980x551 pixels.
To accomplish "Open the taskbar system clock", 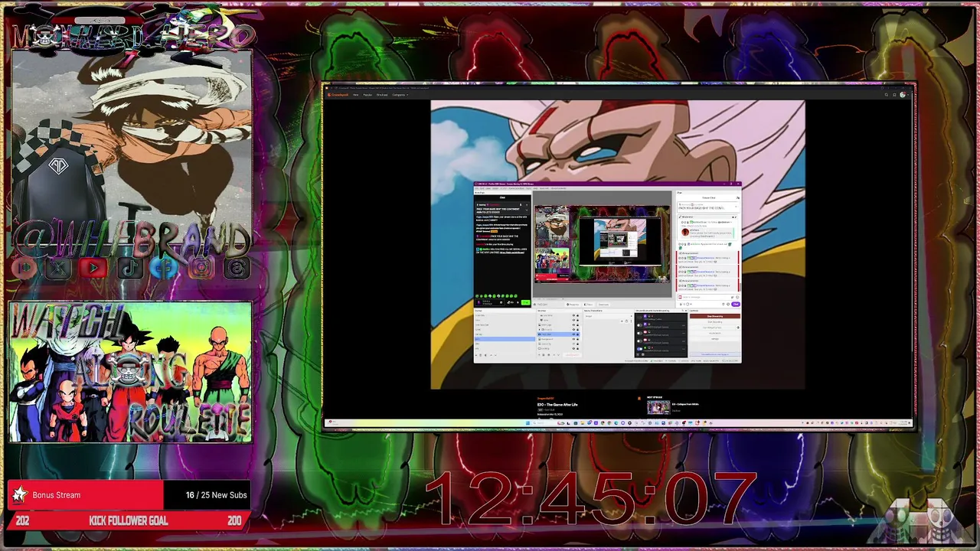I will click(903, 423).
